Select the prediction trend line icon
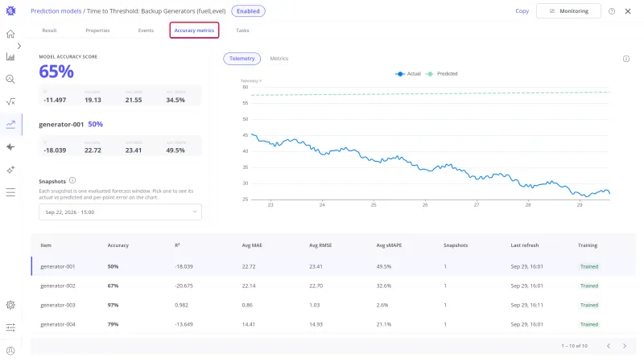The image size is (644, 362). point(10,125)
